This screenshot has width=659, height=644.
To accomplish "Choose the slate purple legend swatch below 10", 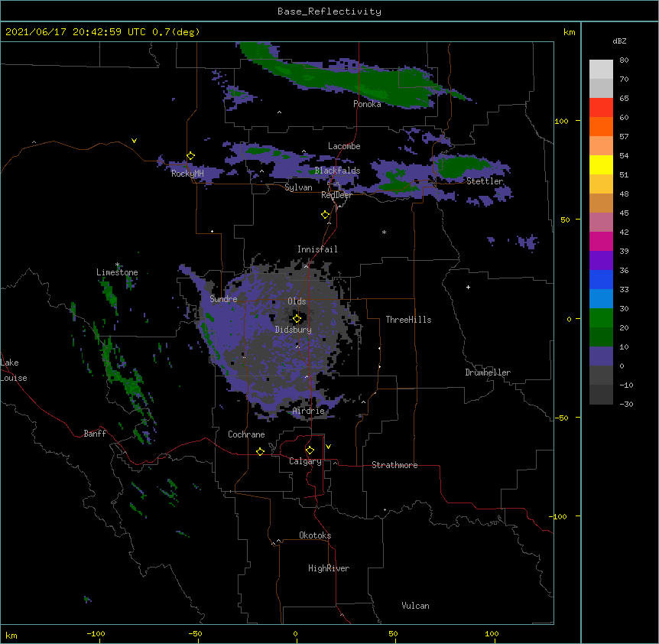I will [x=601, y=356].
